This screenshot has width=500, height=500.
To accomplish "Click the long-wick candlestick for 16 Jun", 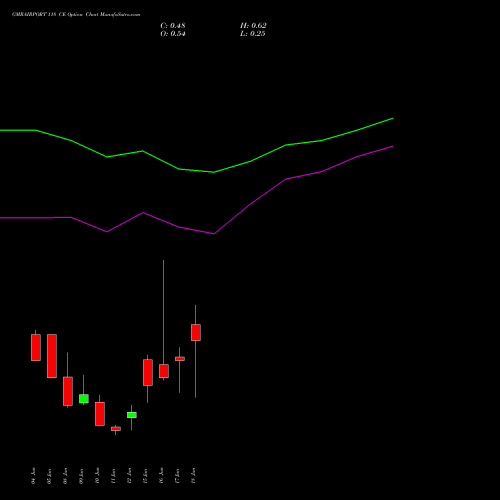I will [x=164, y=371].
